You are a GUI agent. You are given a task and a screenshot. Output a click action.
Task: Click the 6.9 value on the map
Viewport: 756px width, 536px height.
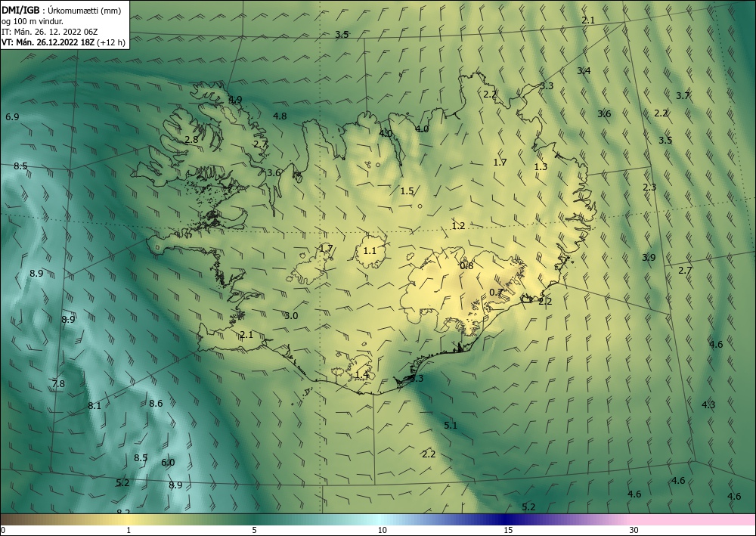[x=12, y=117]
